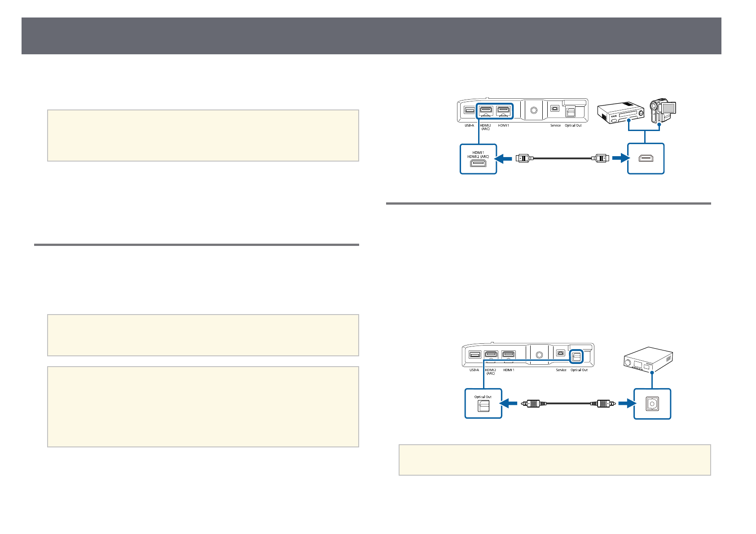756x534 pixels.
Task: Click the HDMI port callout box on the source device
Action: [x=646, y=158]
